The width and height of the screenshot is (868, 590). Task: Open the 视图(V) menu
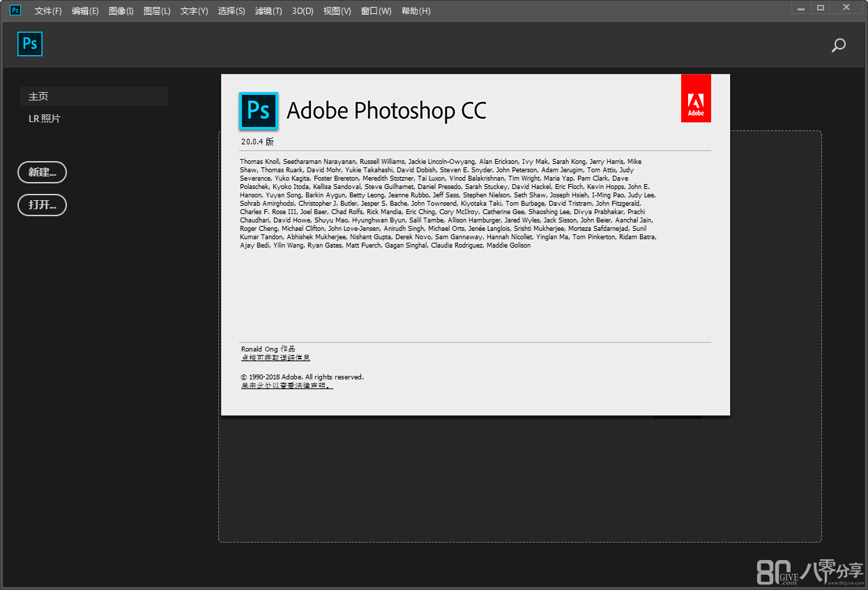pos(337,11)
